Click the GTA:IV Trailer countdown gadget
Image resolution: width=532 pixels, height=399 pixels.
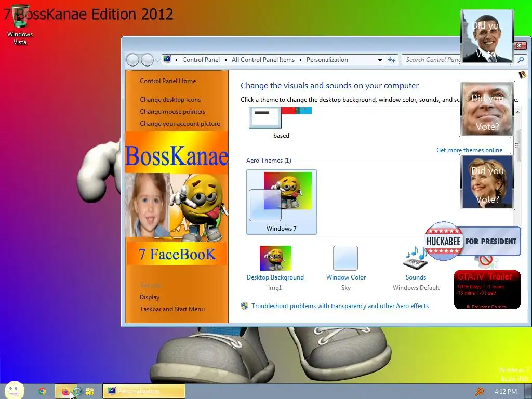pyautogui.click(x=487, y=290)
